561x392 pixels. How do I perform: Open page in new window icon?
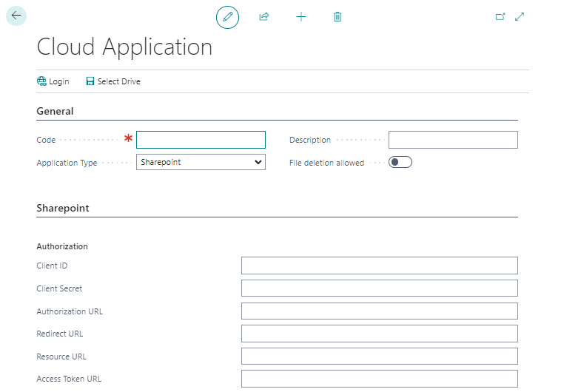click(x=500, y=16)
